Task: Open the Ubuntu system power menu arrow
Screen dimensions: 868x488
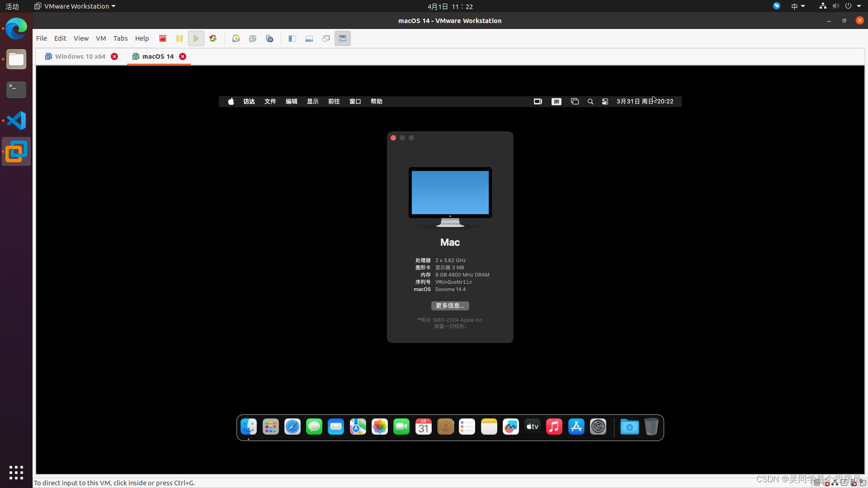Action: tap(859, 6)
